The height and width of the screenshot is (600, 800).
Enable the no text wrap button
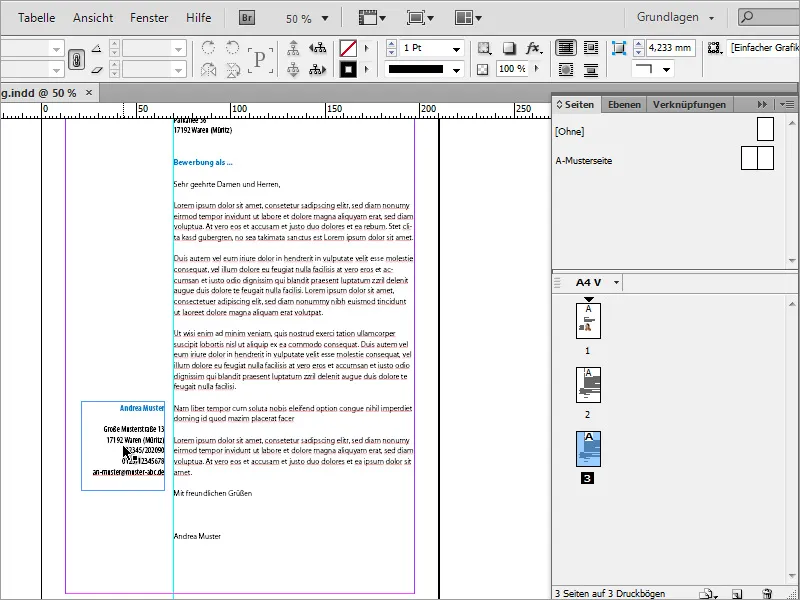[x=566, y=48]
